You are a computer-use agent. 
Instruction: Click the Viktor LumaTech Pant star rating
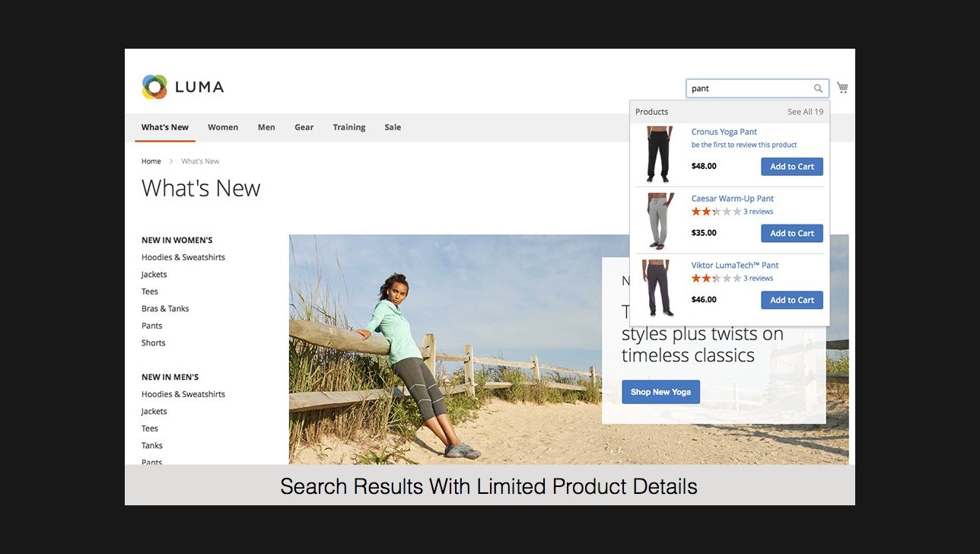point(715,279)
